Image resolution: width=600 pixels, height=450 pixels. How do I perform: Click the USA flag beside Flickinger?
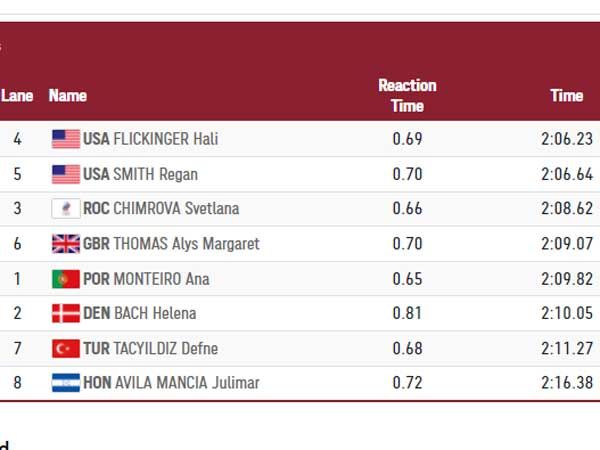[x=65, y=139]
